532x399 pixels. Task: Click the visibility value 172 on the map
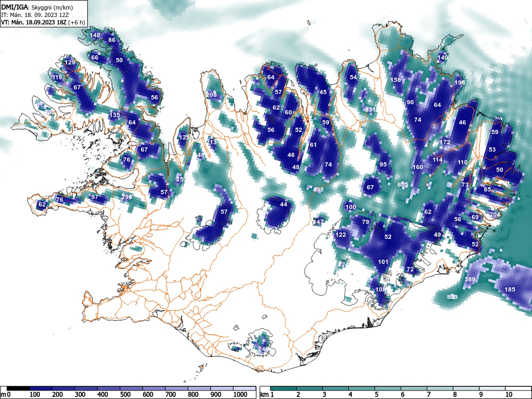click(445, 142)
